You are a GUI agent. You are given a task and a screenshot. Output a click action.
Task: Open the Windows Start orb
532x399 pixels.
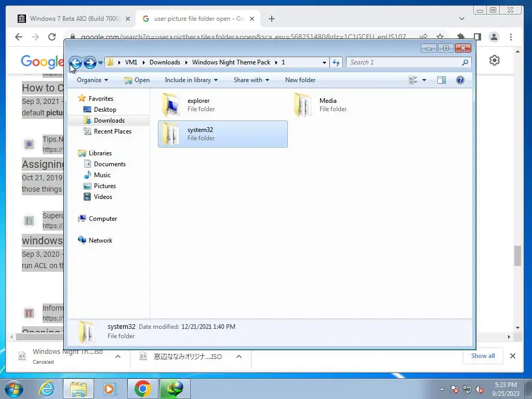point(14,389)
